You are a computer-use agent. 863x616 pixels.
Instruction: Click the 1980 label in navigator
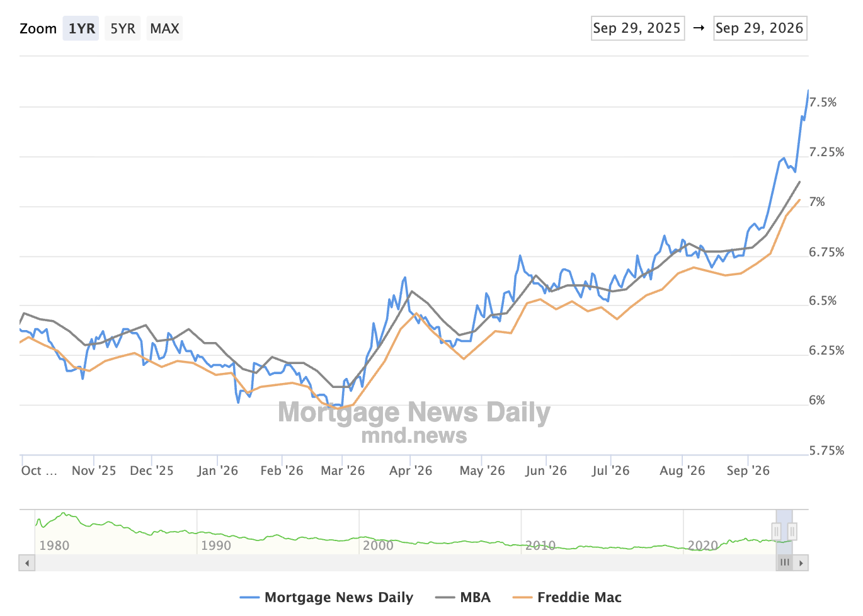tap(54, 545)
